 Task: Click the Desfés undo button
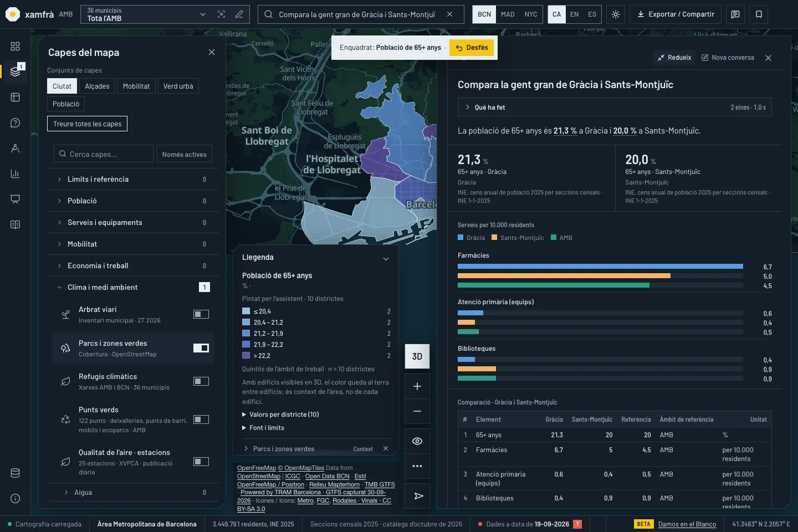(472, 48)
